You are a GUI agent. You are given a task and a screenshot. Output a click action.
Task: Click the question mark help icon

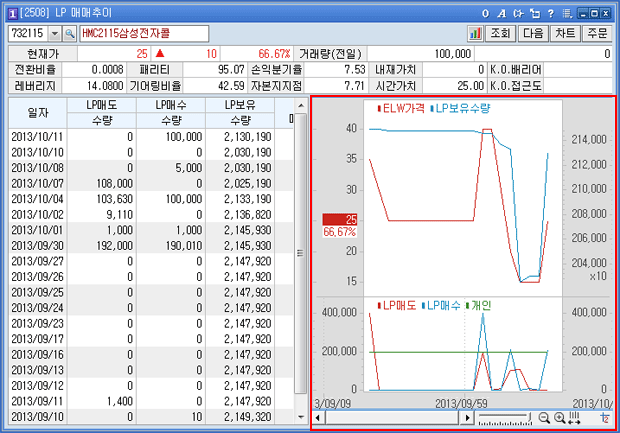tap(548, 12)
